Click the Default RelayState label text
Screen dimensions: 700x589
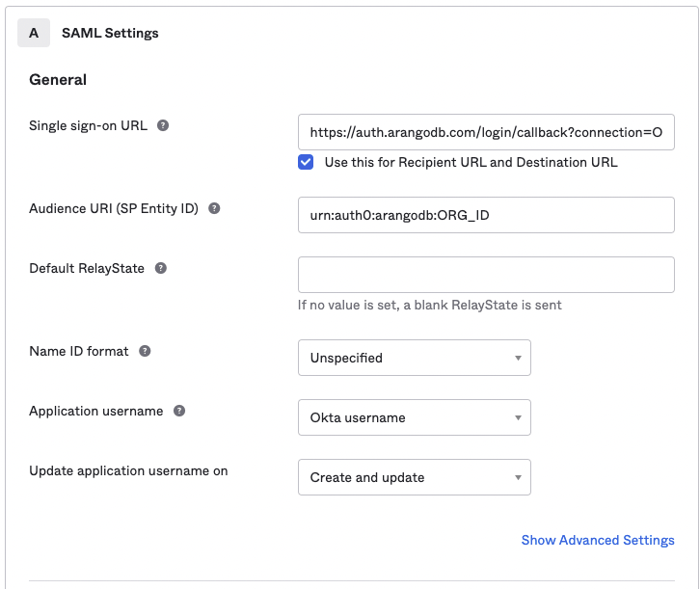point(87,268)
